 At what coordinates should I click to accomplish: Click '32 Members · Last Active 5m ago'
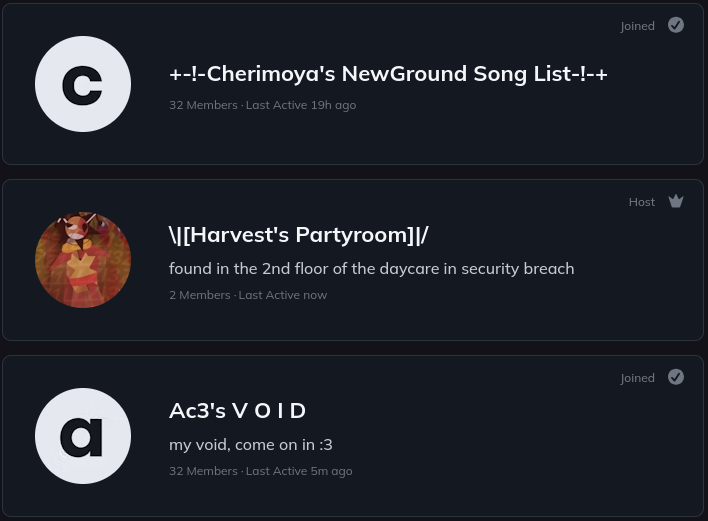(x=261, y=471)
